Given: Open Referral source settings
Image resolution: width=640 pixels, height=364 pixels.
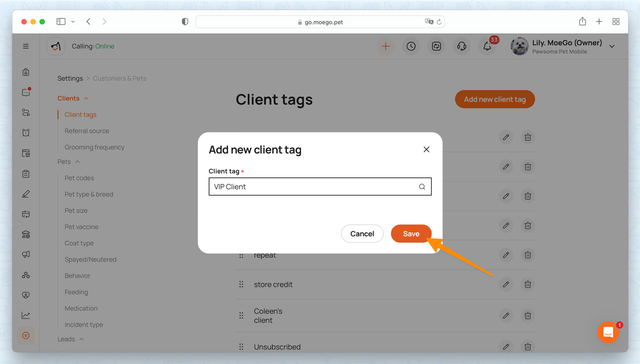Looking at the screenshot, I should [x=87, y=131].
